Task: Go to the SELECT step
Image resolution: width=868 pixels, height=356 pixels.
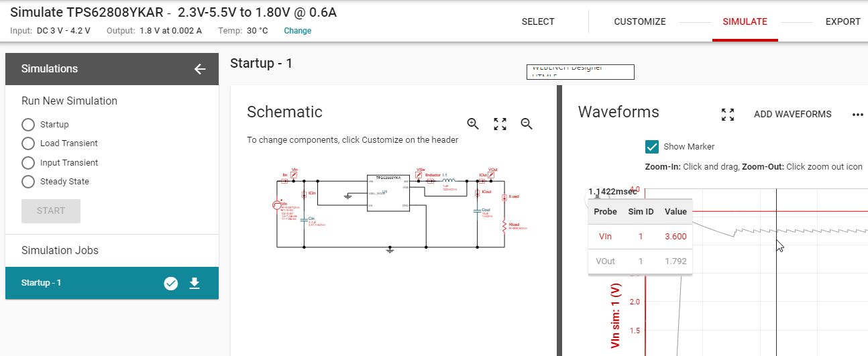Action: 538,21
